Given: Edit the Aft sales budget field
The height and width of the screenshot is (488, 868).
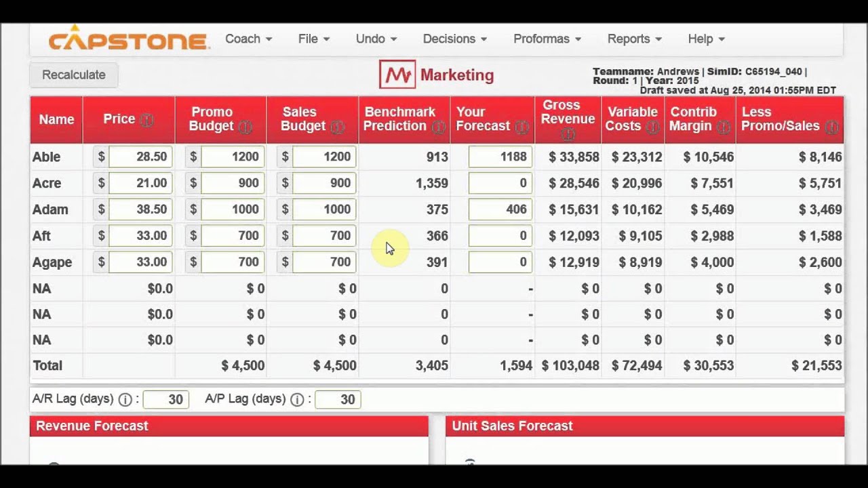Looking at the screenshot, I should pyautogui.click(x=324, y=236).
